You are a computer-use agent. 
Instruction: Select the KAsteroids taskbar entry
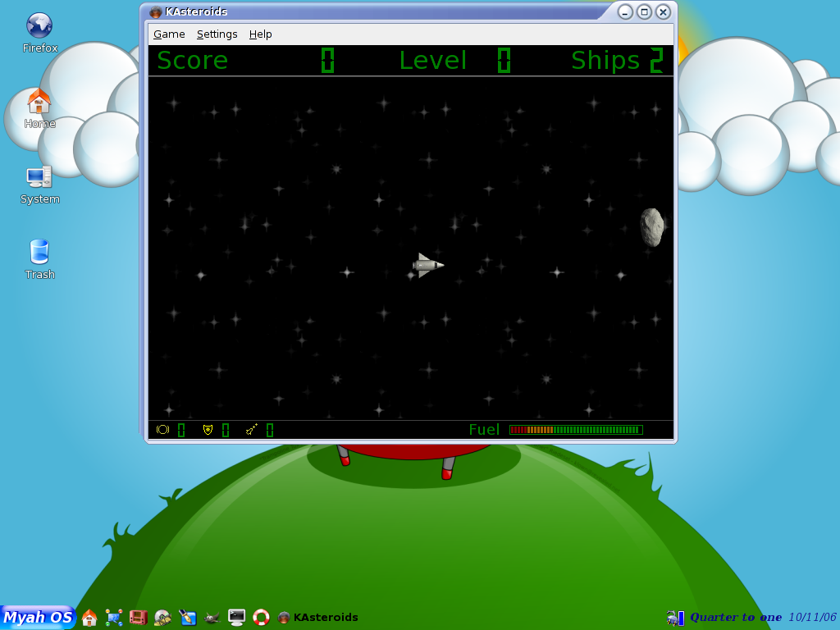tap(318, 618)
